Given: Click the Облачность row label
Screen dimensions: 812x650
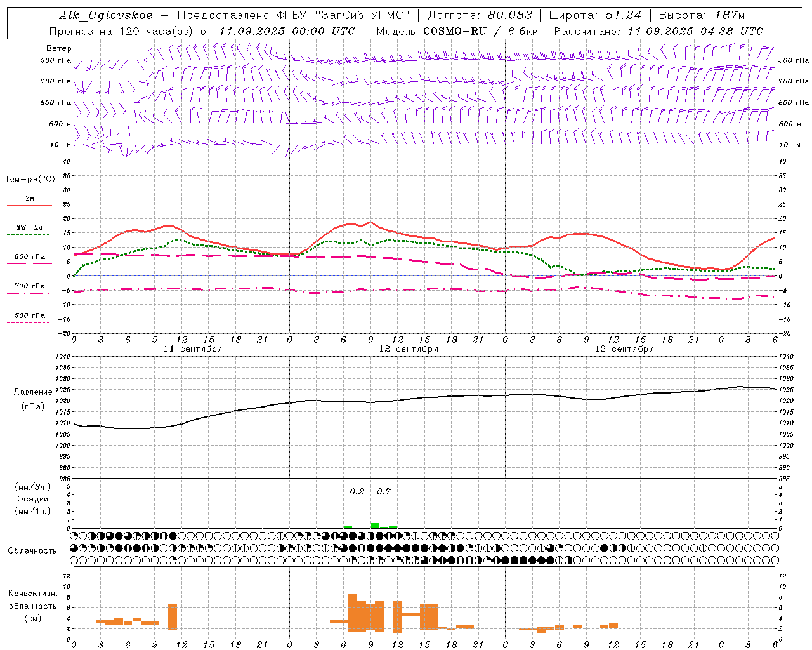Looking at the screenshot, I should [32, 550].
